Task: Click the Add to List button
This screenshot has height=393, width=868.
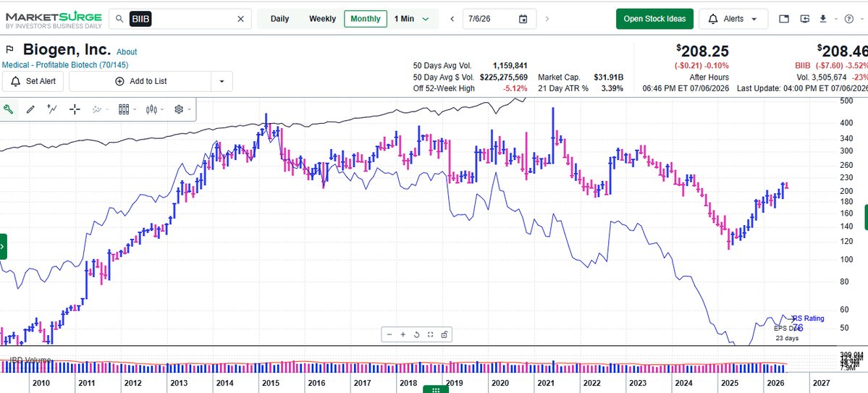Action: (x=140, y=81)
